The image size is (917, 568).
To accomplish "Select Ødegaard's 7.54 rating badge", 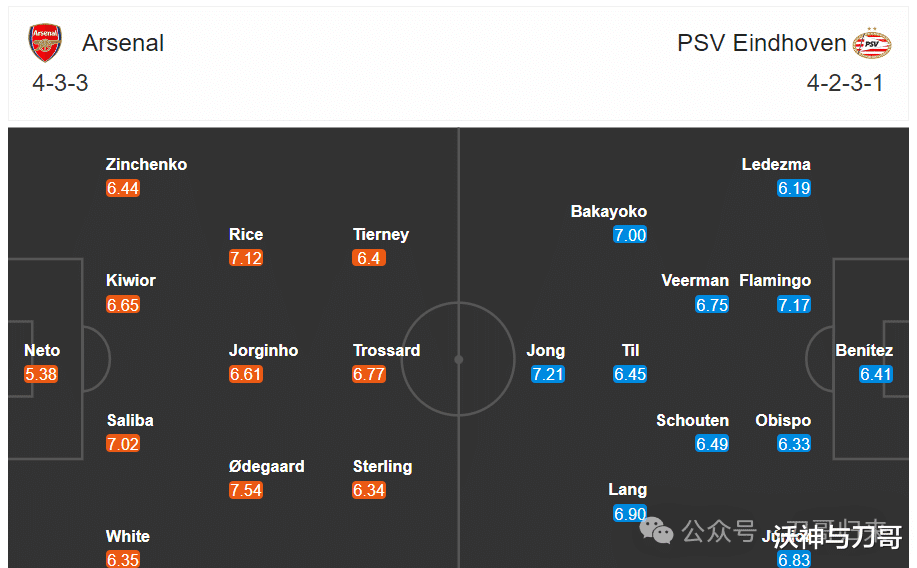I will pyautogui.click(x=246, y=490).
